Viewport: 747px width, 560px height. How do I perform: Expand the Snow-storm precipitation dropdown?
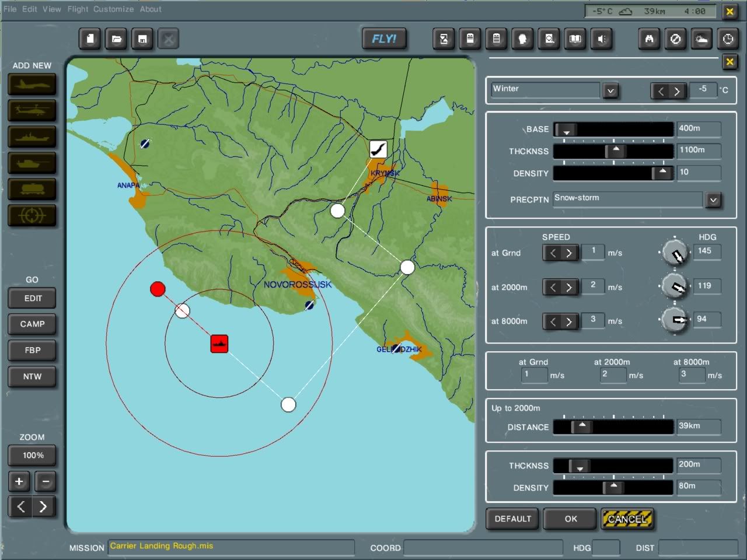(713, 200)
